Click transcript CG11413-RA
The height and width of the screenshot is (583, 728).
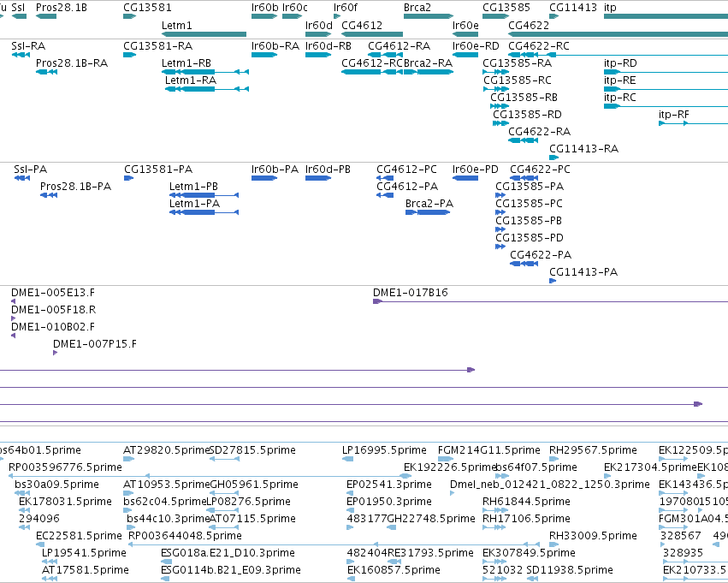pos(584,149)
